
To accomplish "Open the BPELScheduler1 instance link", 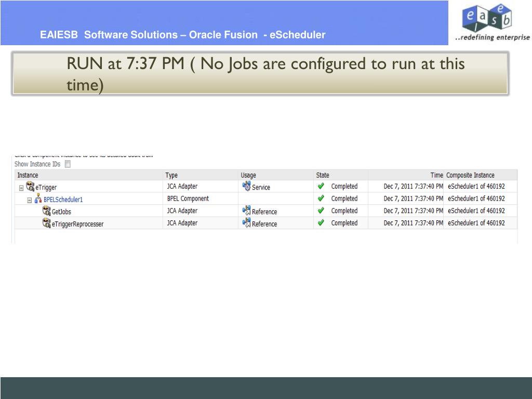I will click(x=63, y=199).
